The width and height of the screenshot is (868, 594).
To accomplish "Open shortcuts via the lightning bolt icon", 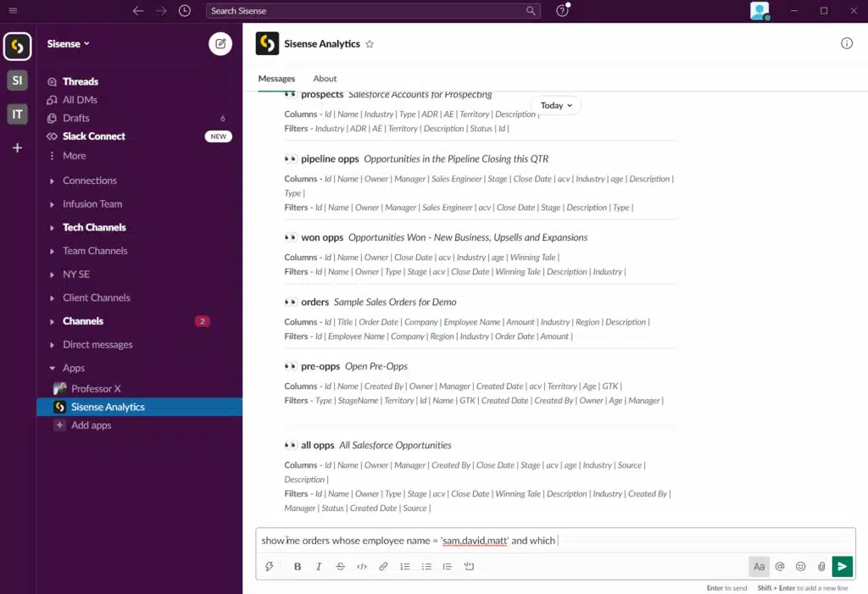I will 270,566.
